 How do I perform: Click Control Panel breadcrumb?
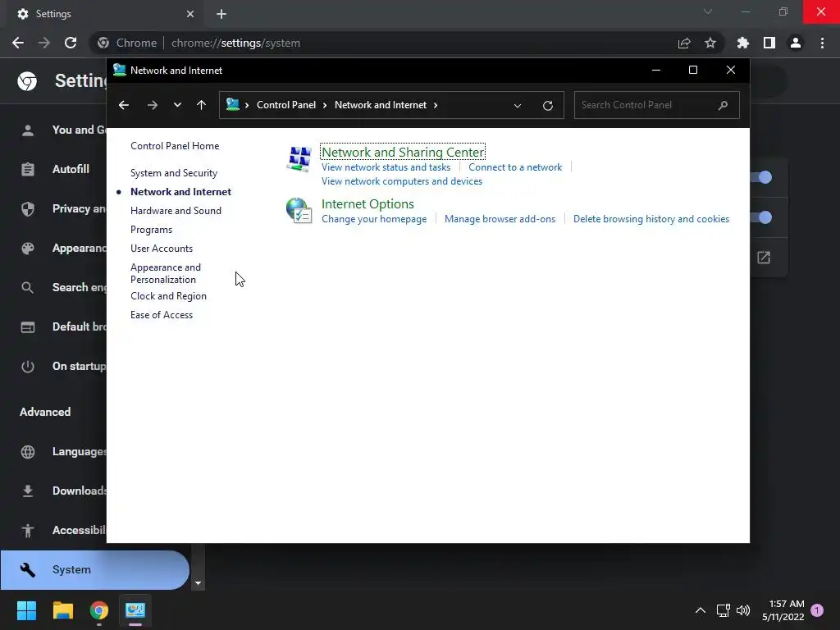click(x=286, y=105)
